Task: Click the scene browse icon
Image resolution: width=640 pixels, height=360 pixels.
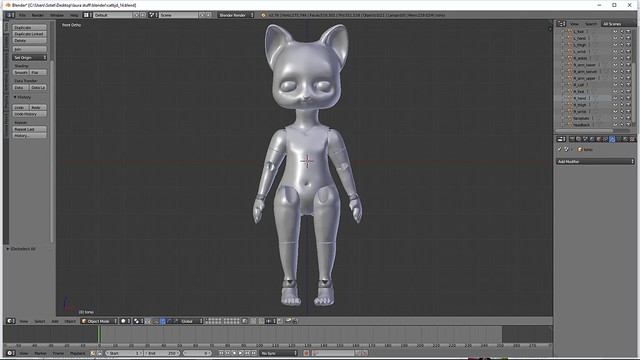Action: coord(152,15)
